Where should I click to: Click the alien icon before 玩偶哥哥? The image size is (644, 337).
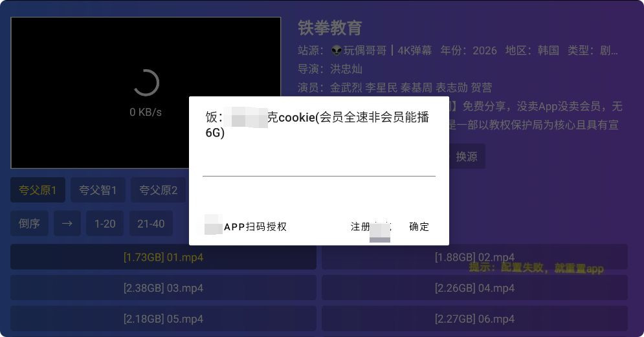337,50
